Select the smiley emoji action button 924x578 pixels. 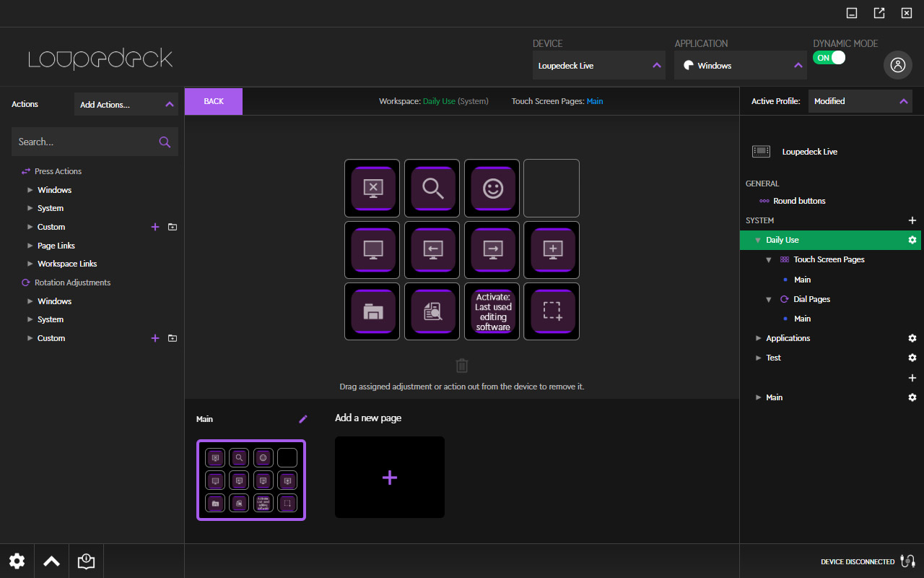click(492, 188)
